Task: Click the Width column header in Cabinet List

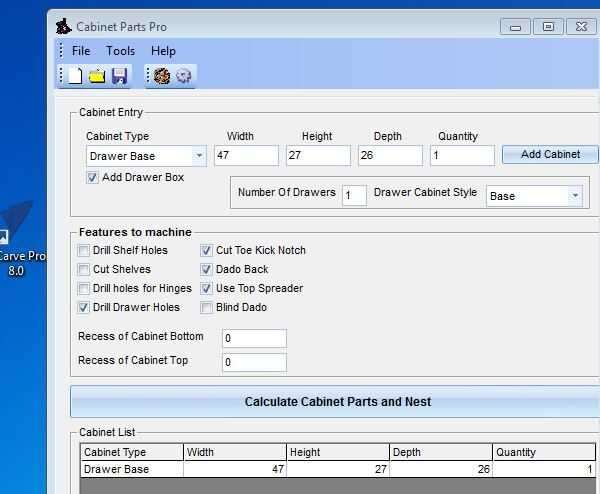Action: point(235,452)
